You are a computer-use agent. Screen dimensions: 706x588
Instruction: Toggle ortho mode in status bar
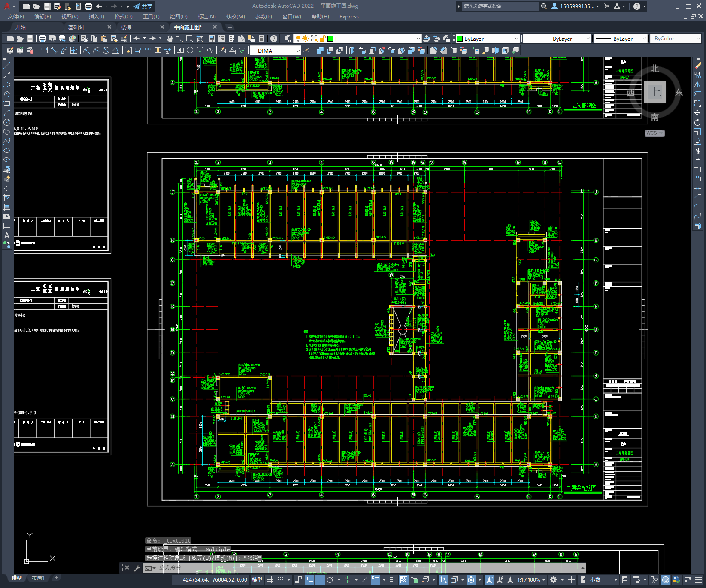pyautogui.click(x=320, y=580)
